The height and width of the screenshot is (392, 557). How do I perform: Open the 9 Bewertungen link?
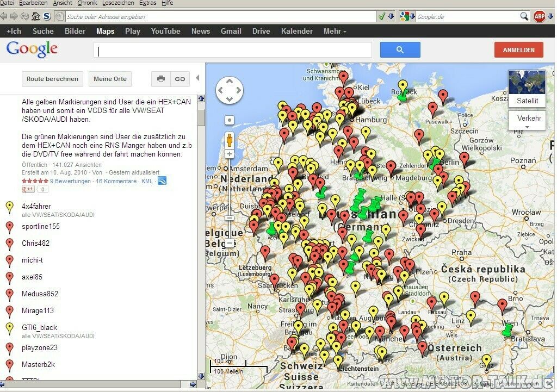tap(70, 181)
